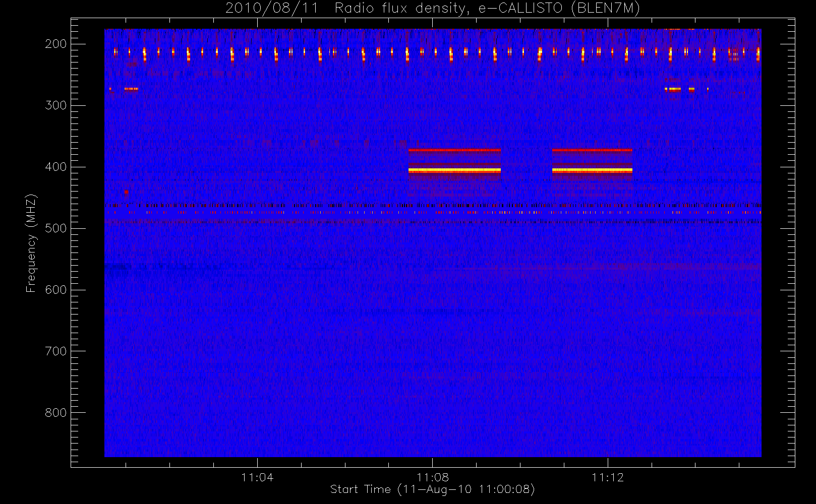Click the 700 frequency tick label
The image size is (816, 504).
pos(55,351)
